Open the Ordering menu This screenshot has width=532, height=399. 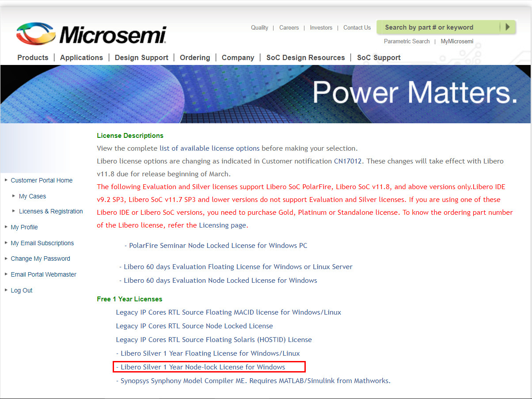pos(195,57)
